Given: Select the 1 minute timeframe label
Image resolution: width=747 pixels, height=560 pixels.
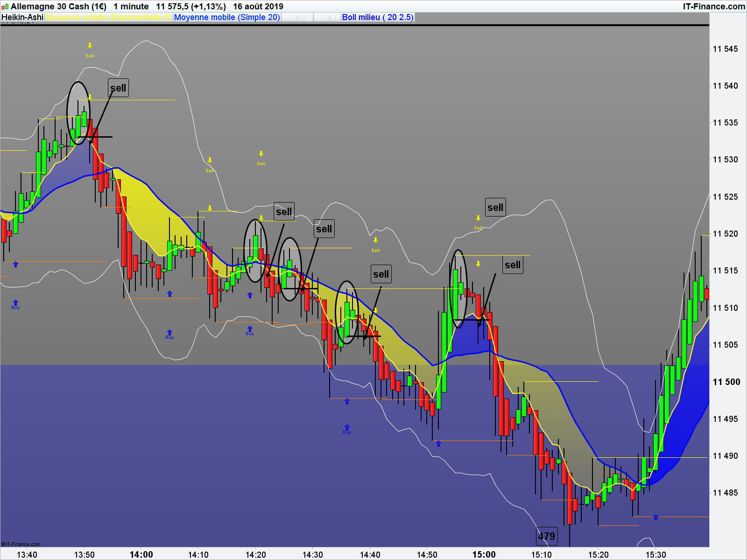Looking at the screenshot, I should (131, 7).
